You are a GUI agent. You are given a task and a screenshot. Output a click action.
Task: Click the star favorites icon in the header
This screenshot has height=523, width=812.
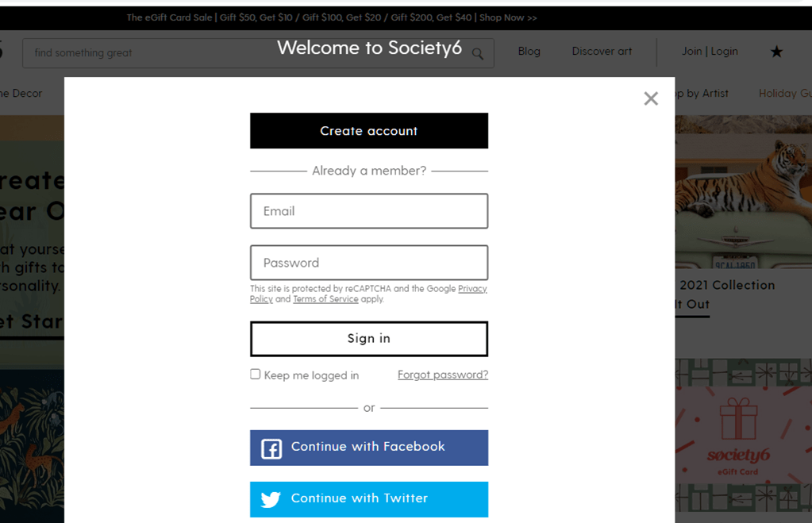[x=776, y=52]
